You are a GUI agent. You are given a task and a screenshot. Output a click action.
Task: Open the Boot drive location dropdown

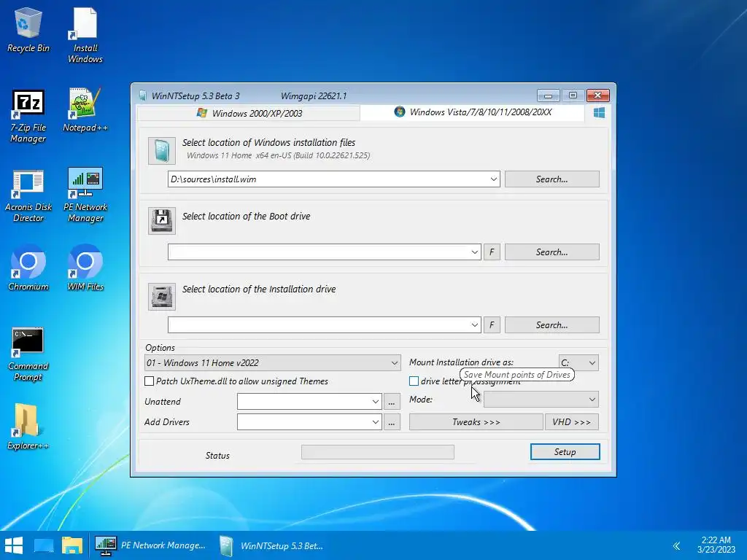pos(474,252)
